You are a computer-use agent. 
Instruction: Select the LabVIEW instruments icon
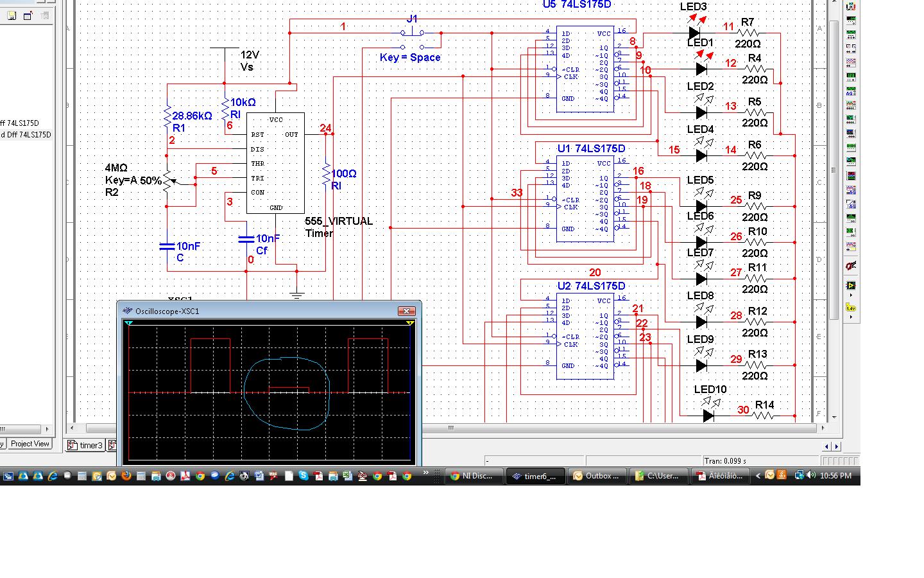pyautogui.click(x=851, y=285)
